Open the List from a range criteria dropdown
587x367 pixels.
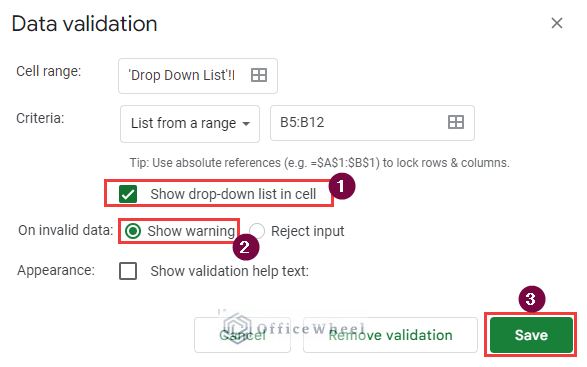pyautogui.click(x=190, y=124)
